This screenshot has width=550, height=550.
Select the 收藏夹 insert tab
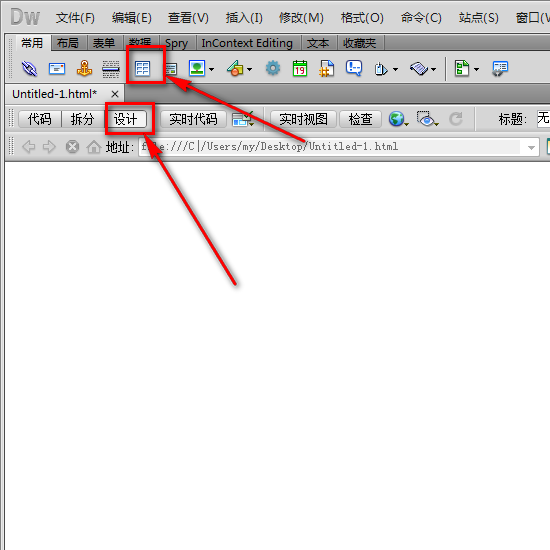[360, 43]
